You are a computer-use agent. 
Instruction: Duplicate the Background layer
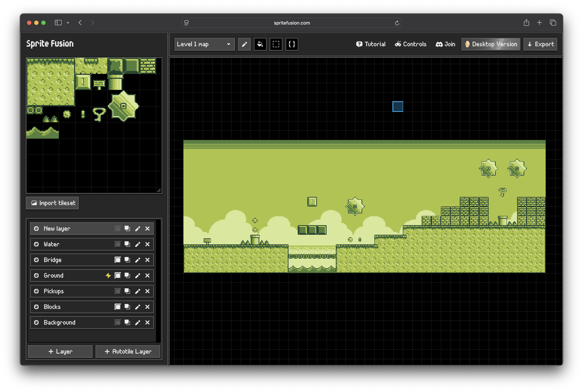(x=127, y=322)
